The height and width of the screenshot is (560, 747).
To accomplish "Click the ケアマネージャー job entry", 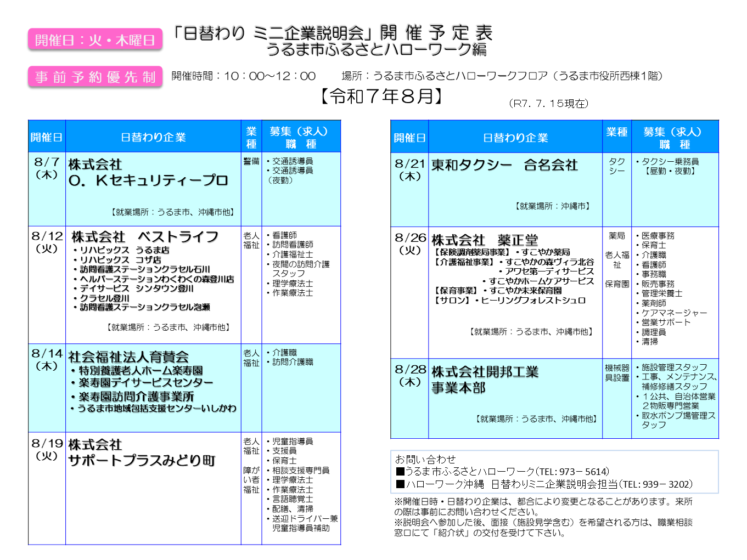I will (672, 313).
